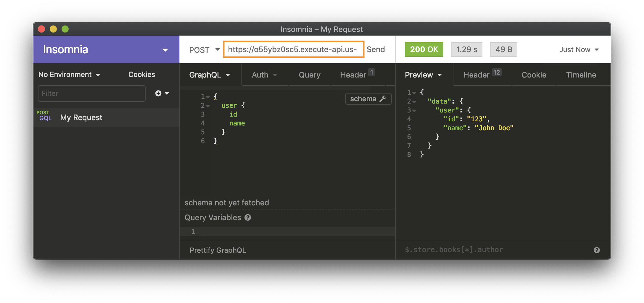Click the Query Variables help icon

coord(248,217)
